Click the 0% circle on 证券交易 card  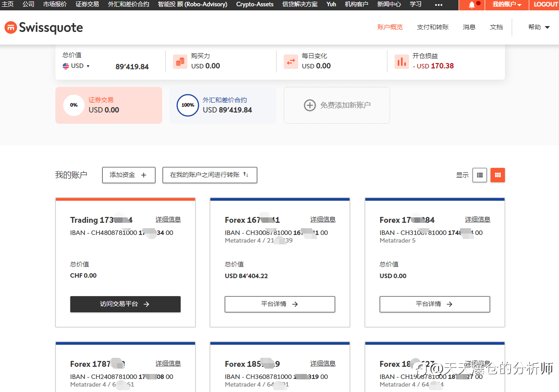(74, 105)
